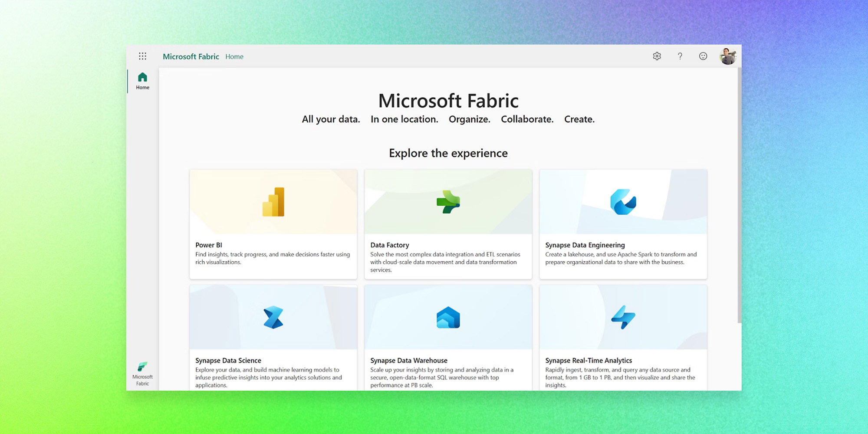Screen dimensions: 868x434
Task: Open the Synapse Data Warehouse card title
Action: [409, 361]
